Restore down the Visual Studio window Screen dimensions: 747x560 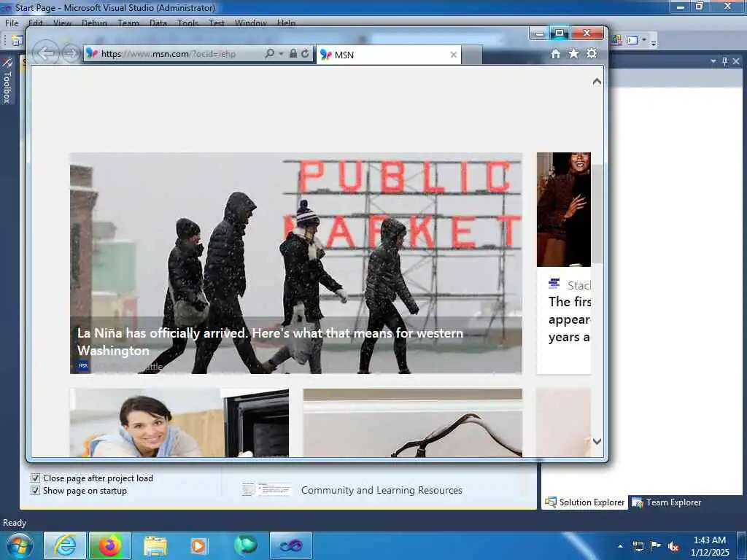point(700,6)
